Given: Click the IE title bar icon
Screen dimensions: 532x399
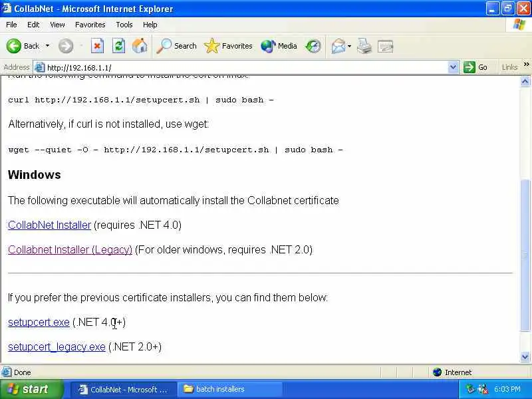Looking at the screenshot, I should click(x=6, y=8).
